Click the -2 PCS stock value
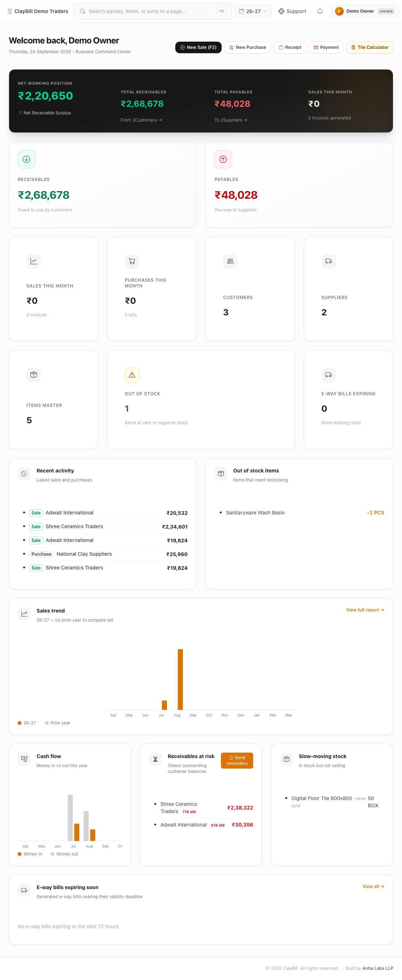 pyautogui.click(x=375, y=513)
